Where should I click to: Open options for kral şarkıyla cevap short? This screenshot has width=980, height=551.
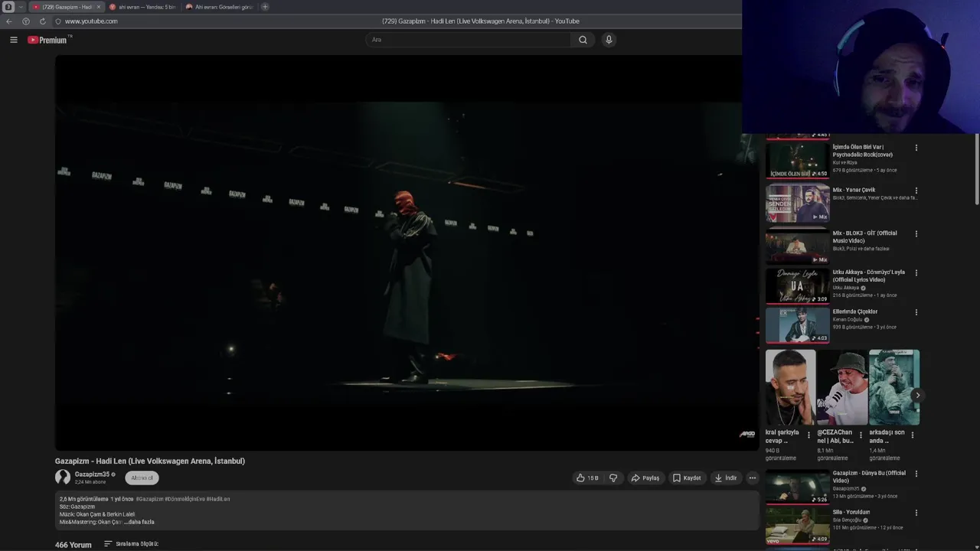pos(809,435)
